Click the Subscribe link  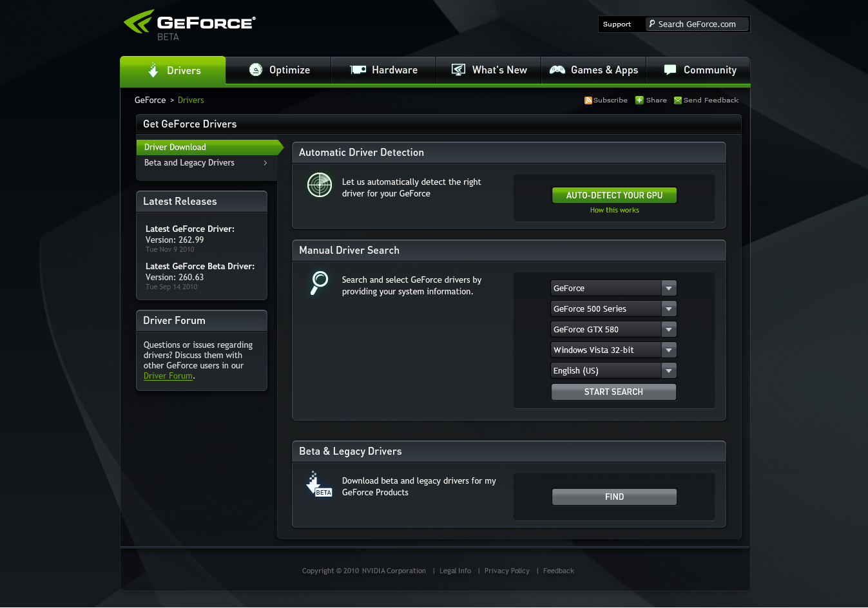[x=610, y=100]
